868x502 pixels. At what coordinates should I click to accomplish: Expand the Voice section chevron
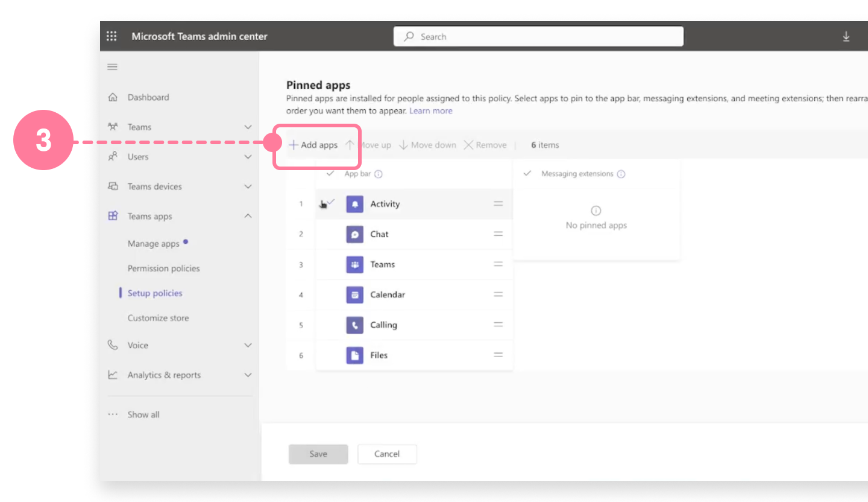(248, 345)
